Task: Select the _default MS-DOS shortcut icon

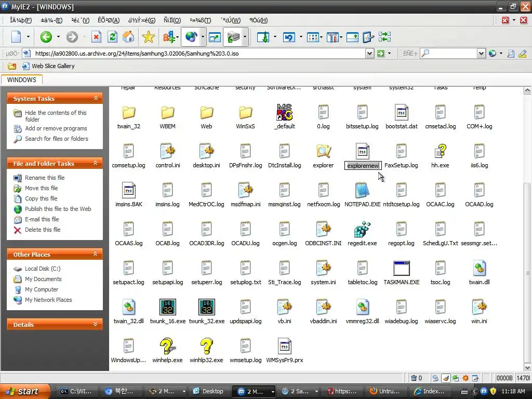Action: 284,112
